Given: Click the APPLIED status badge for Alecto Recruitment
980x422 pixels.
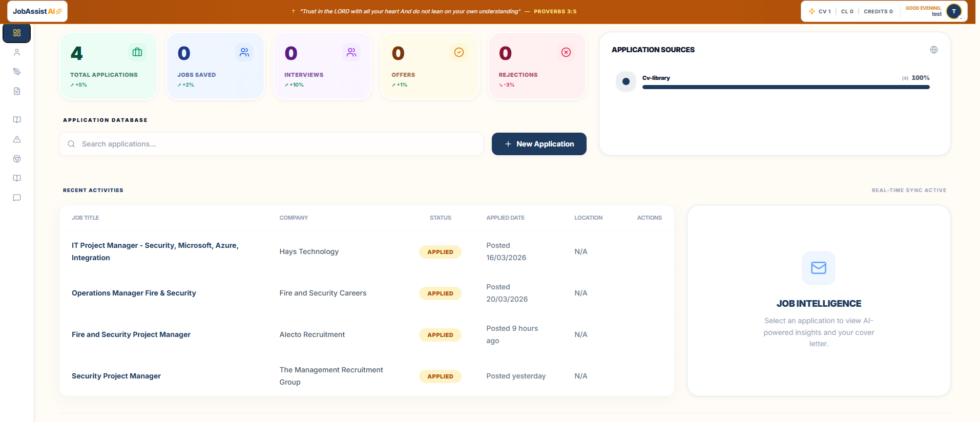Looking at the screenshot, I should 440,335.
